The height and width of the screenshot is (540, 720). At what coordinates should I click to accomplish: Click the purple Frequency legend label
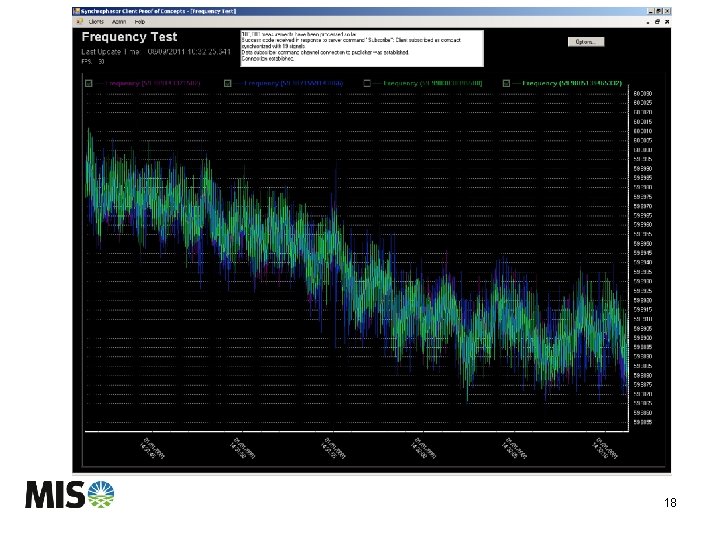coord(153,83)
